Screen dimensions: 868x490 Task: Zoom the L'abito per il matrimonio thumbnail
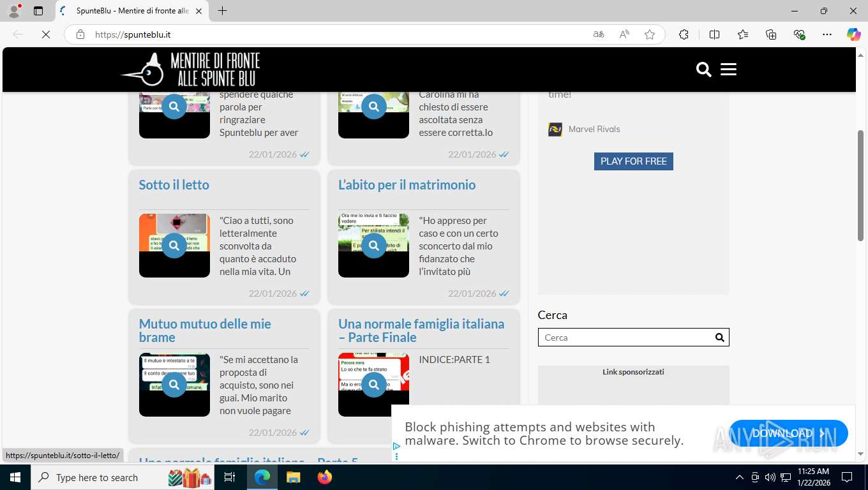(x=373, y=246)
